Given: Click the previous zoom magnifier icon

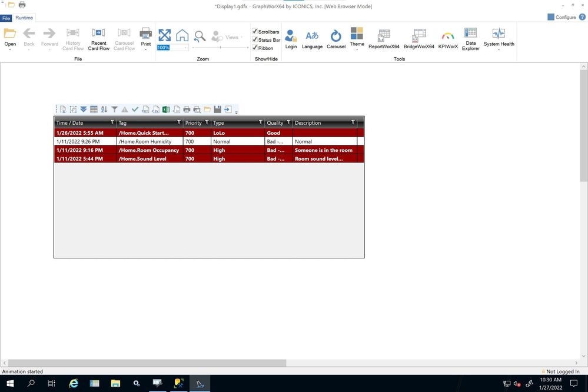Looking at the screenshot, I should (x=200, y=36).
